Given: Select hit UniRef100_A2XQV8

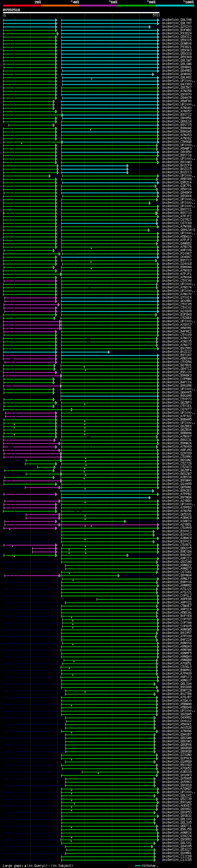Looking at the screenshot, I should click(x=177, y=311).
